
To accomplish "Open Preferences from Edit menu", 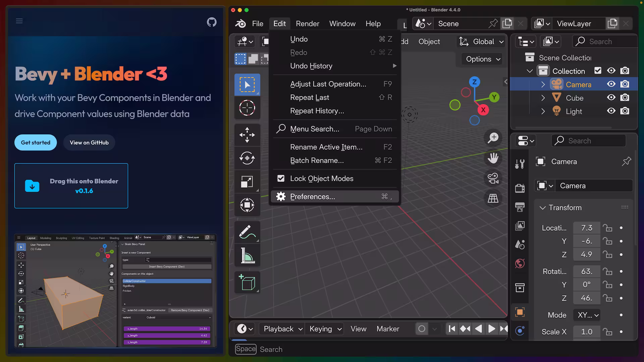I will point(335,197).
